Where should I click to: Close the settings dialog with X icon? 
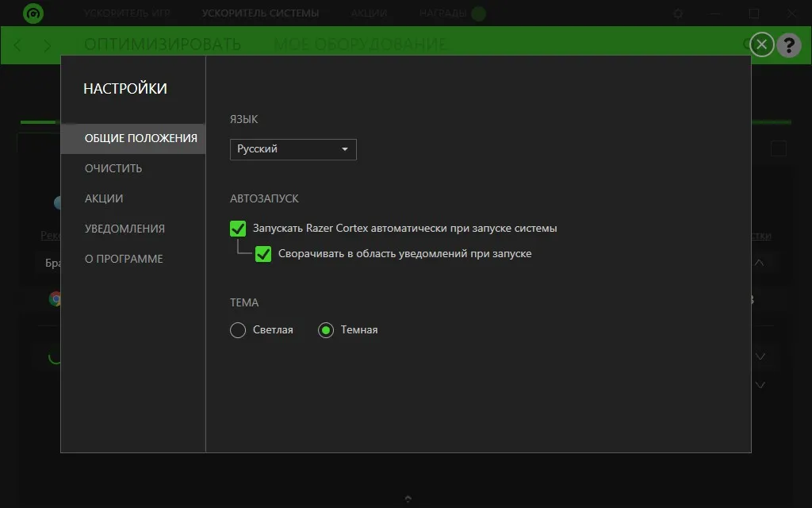761,44
